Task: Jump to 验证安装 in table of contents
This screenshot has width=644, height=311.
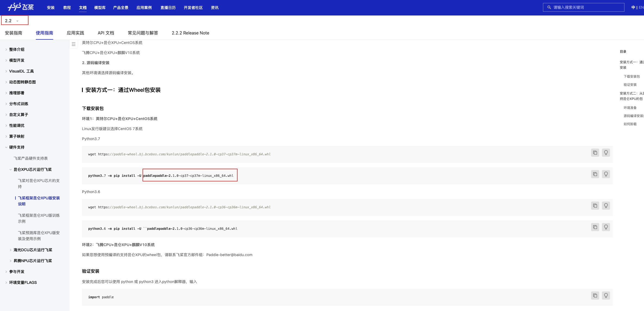Action: click(x=630, y=85)
